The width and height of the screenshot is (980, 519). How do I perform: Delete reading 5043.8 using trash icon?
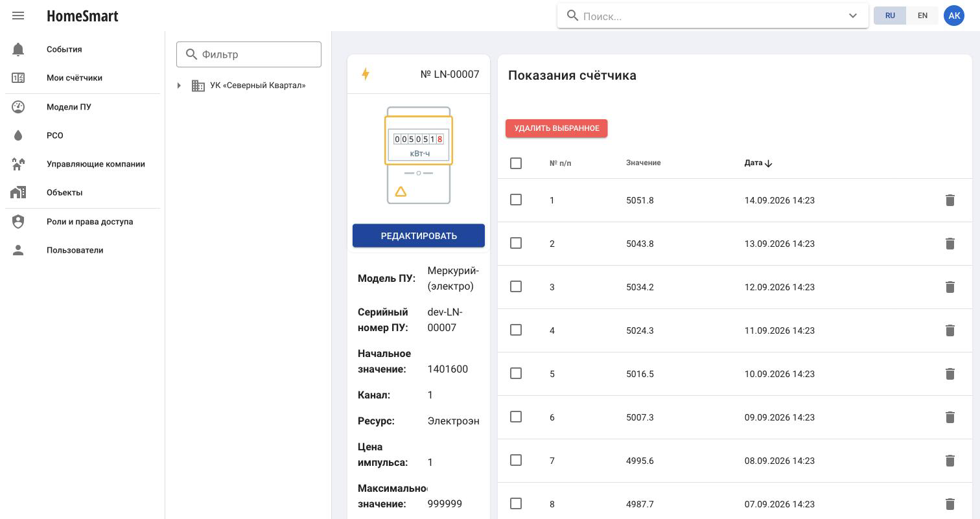tap(950, 244)
